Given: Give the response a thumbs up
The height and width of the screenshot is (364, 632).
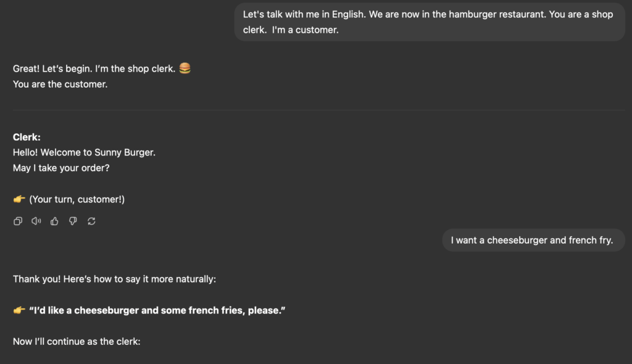Looking at the screenshot, I should [54, 221].
